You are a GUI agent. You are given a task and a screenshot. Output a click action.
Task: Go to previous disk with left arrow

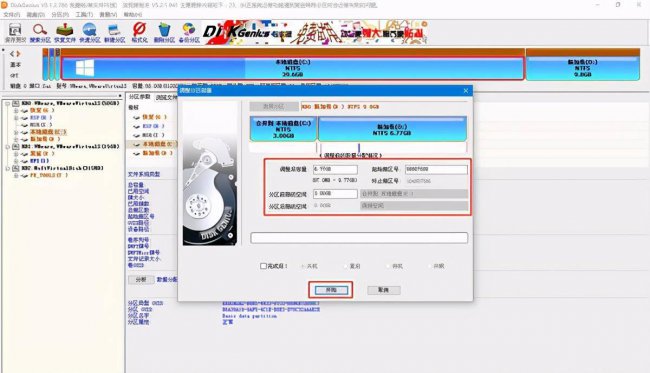[x=12, y=54]
